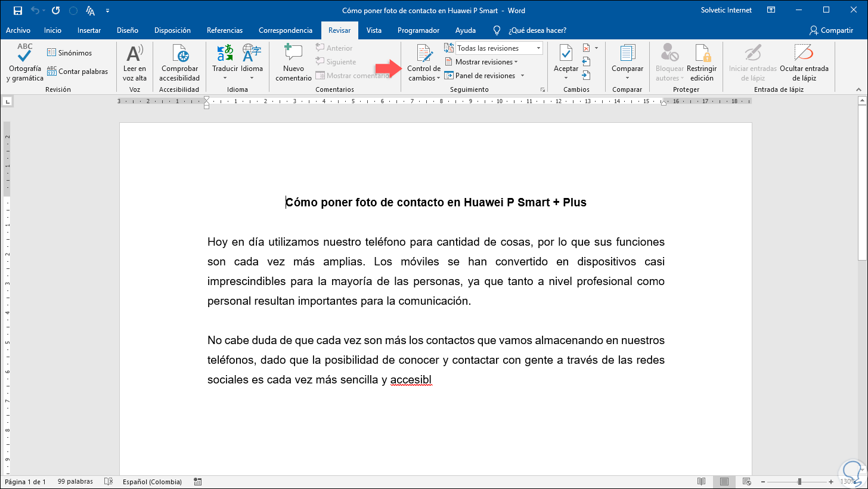Click the proofing errors icon in status bar
Screen dimensions: 868x489
tap(108, 482)
